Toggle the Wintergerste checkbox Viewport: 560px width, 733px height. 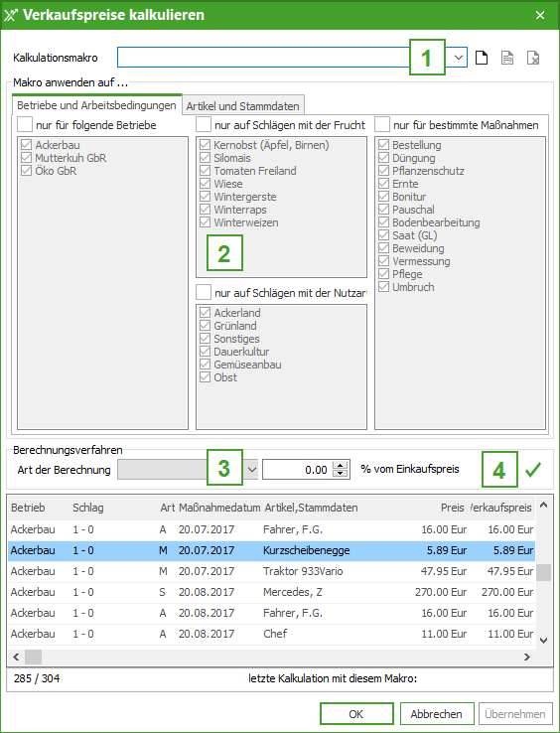click(x=205, y=197)
